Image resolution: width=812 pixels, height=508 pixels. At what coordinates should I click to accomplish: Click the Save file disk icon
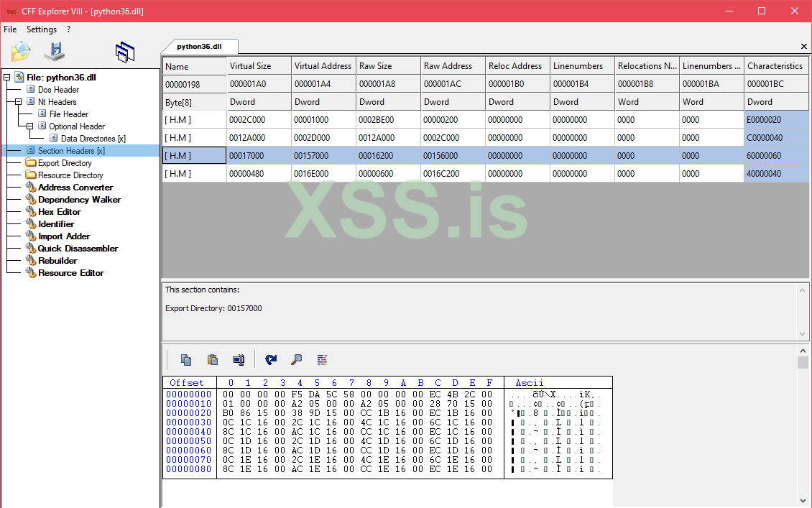tap(55, 51)
